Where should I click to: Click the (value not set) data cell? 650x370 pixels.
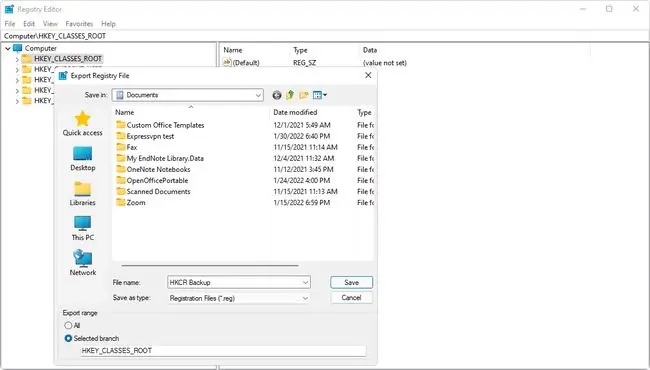pyautogui.click(x=385, y=63)
